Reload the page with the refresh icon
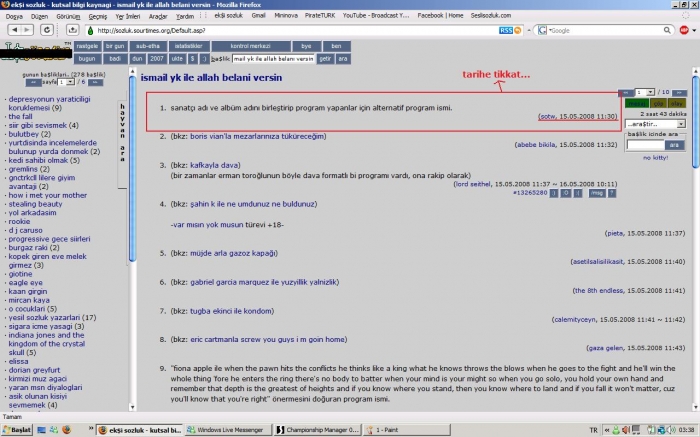Image resolution: width=700 pixels, height=437 pixels. (46, 30)
